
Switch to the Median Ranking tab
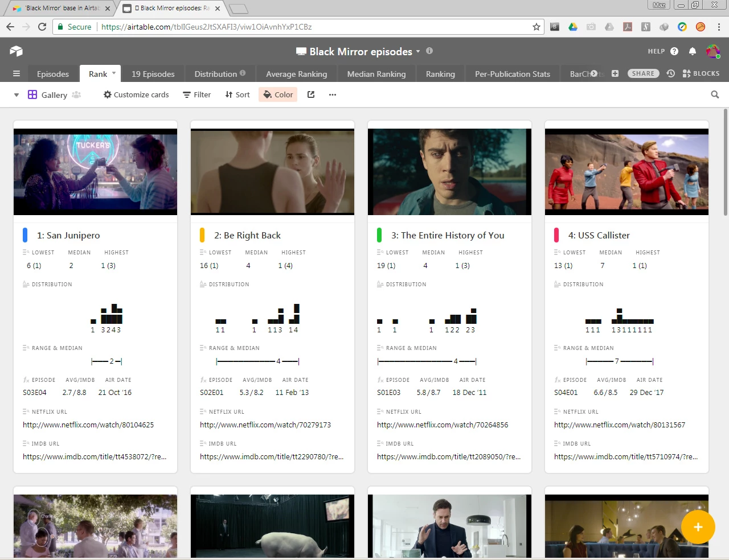coord(376,74)
